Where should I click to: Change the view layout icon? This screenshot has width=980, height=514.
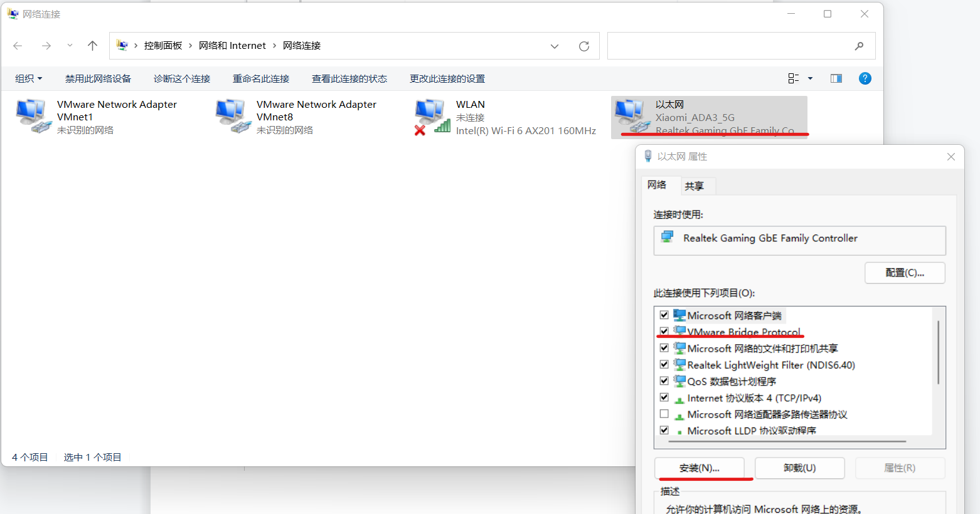coord(794,78)
